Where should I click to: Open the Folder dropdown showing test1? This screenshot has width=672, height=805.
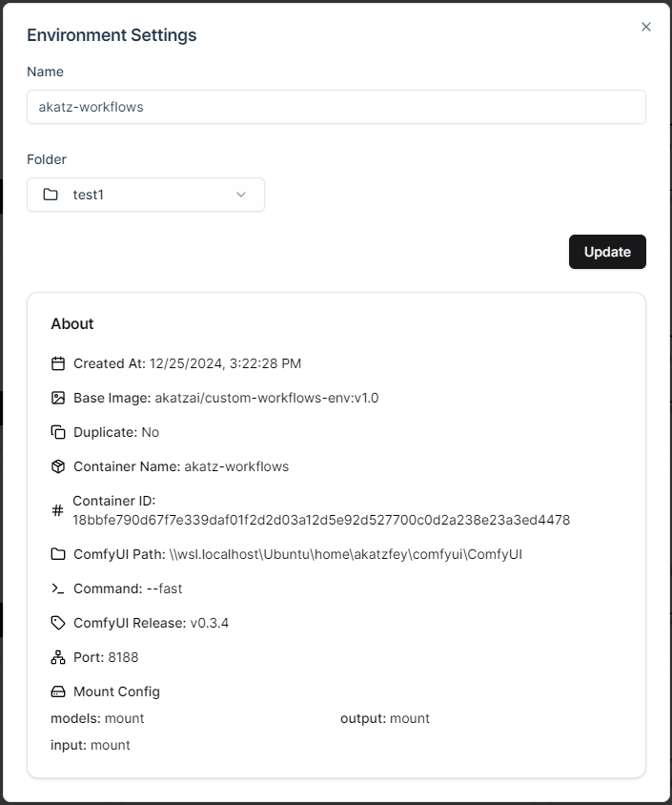click(146, 195)
